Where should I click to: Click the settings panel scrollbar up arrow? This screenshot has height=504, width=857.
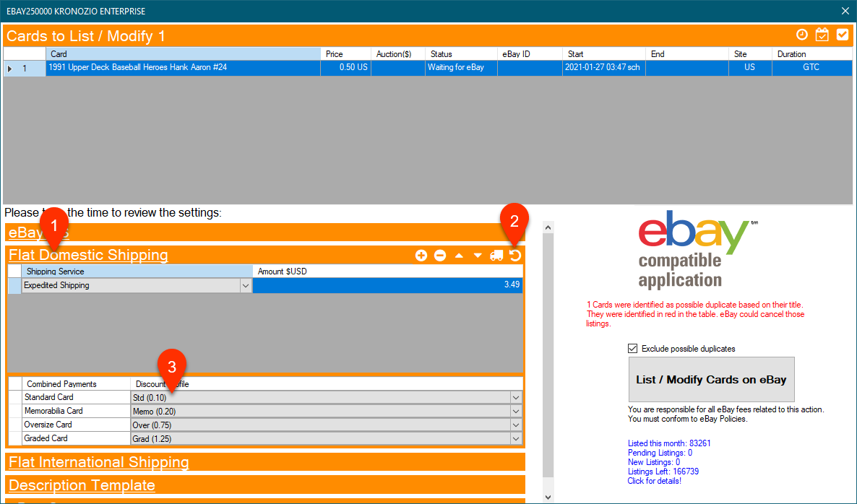point(548,227)
